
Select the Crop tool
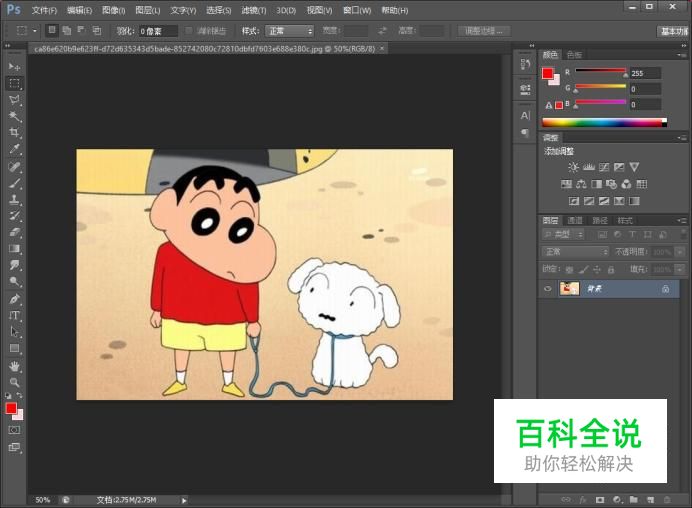click(14, 132)
